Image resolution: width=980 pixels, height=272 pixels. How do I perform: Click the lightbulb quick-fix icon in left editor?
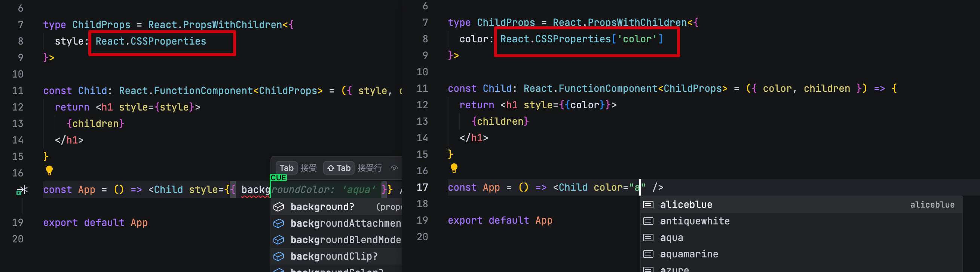(x=49, y=170)
